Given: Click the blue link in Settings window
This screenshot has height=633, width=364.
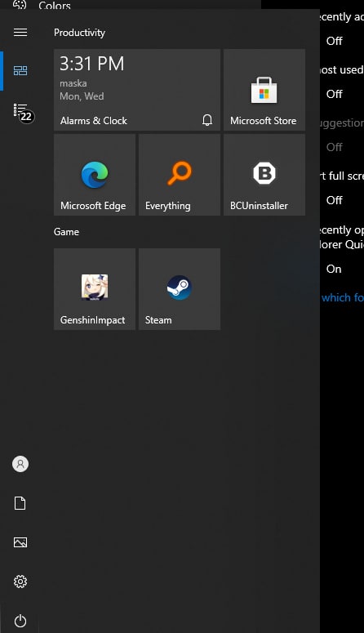Looking at the screenshot, I should 342,298.
